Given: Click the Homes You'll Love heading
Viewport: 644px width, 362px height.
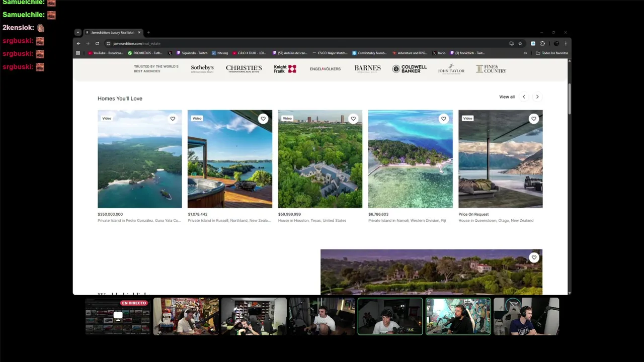Looking at the screenshot, I should (120, 99).
